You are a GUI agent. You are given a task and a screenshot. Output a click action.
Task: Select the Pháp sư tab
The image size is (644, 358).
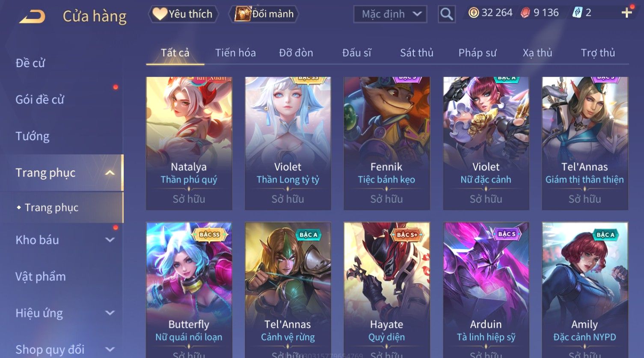(x=478, y=53)
